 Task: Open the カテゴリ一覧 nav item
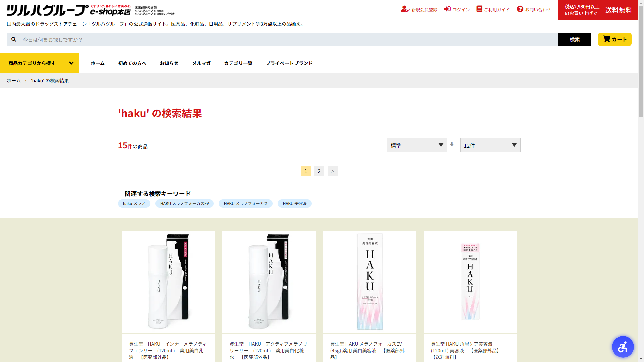point(238,63)
